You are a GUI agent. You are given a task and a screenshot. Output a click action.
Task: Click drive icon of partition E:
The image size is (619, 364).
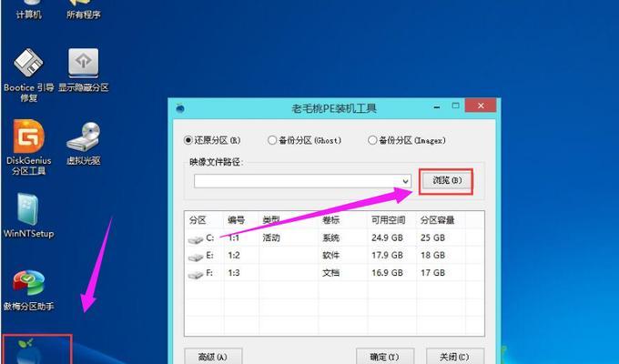tap(196, 257)
